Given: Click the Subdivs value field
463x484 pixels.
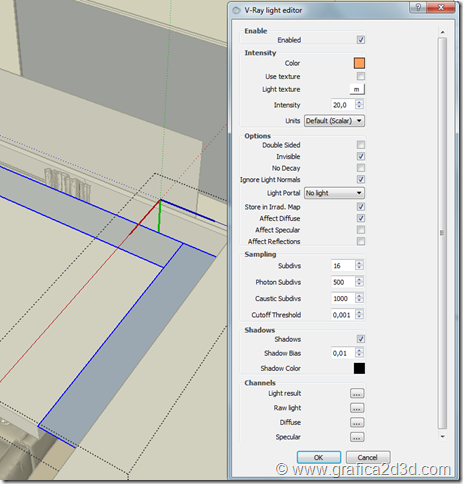Looking at the screenshot, I should coord(343,266).
